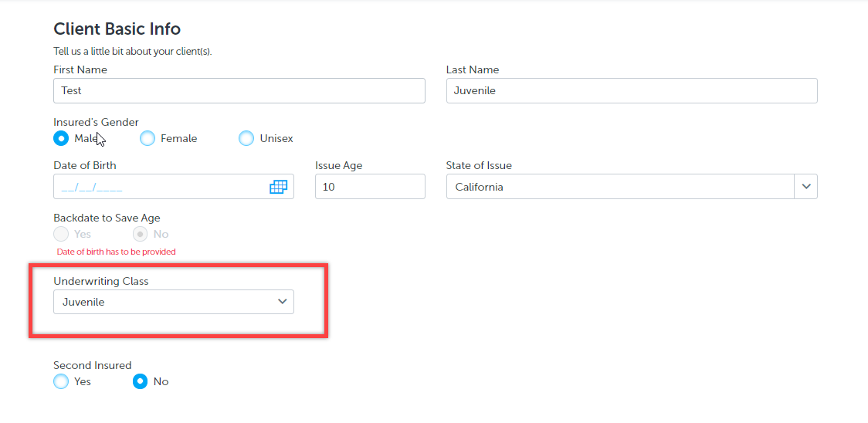Select the Female gender radio button
Viewport: 868px width, 423px height.
[147, 138]
